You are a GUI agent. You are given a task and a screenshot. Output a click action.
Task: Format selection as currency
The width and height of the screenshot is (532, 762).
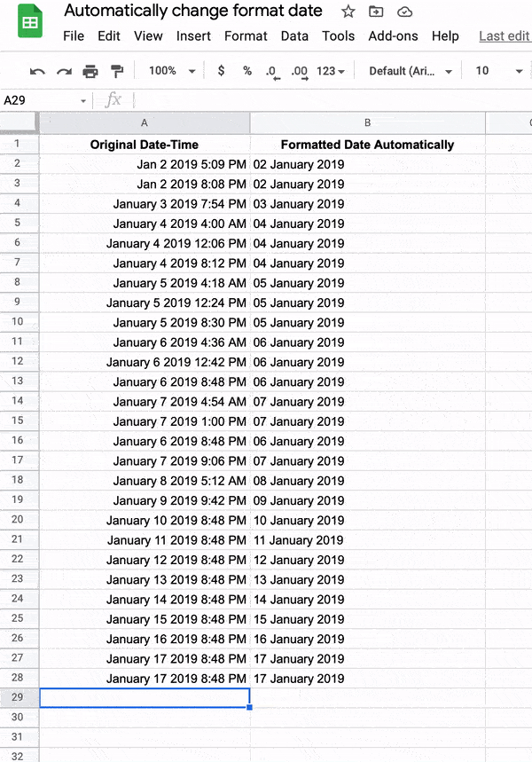[x=221, y=70]
